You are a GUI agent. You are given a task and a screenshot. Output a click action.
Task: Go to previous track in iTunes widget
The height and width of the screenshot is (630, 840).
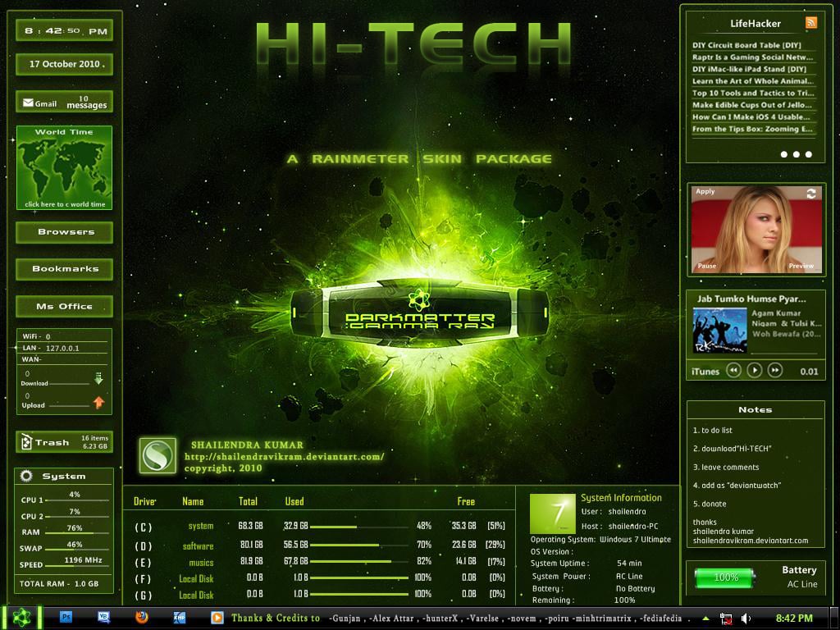pos(733,371)
